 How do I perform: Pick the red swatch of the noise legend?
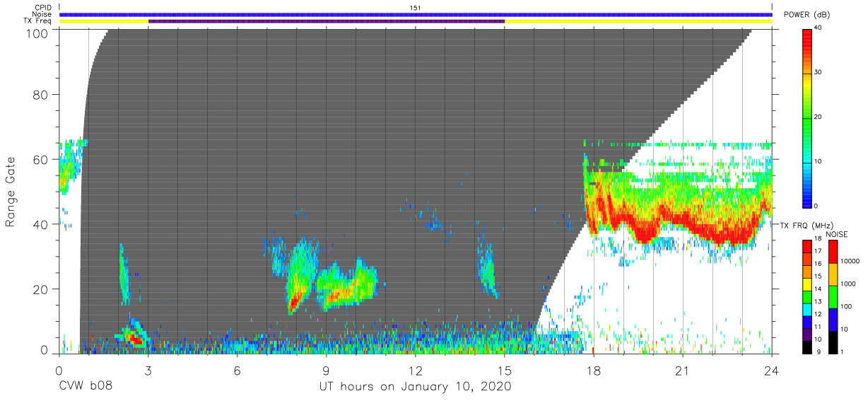(x=833, y=252)
